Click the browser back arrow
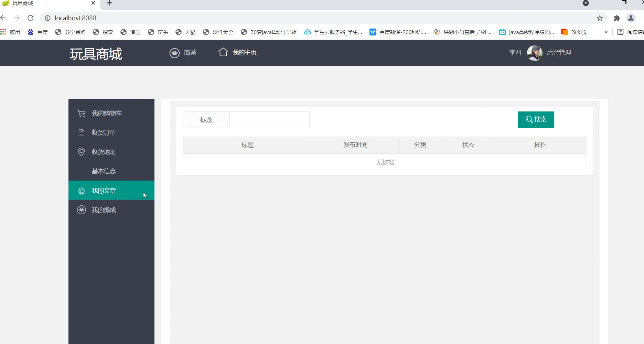 3,18
